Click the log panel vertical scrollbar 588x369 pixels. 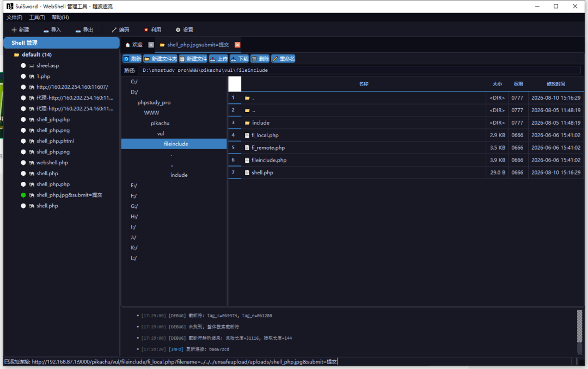[x=580, y=331]
